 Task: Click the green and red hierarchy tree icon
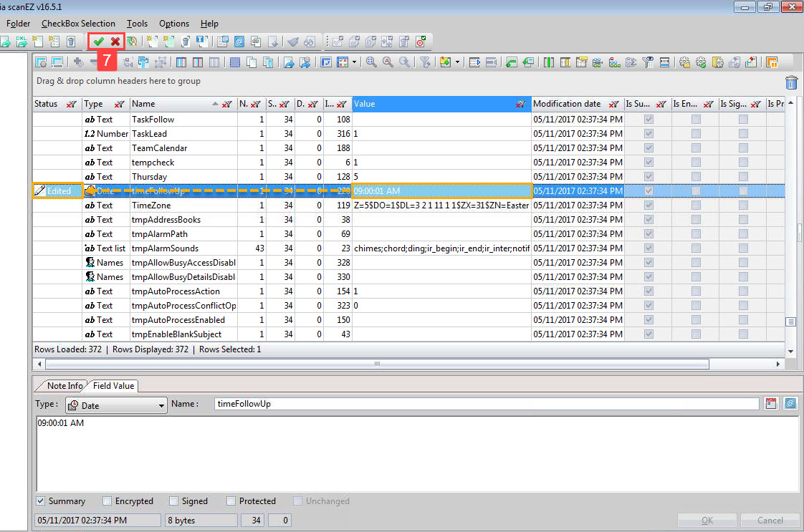point(614,62)
